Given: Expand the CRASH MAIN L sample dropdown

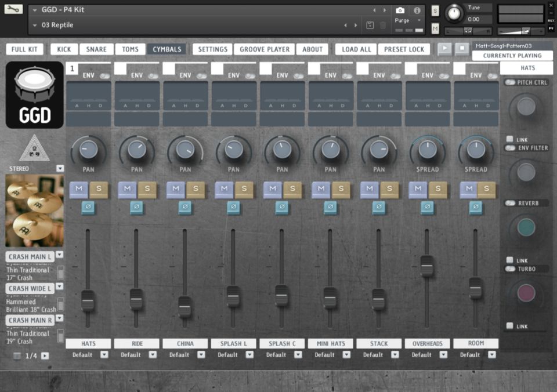Looking at the screenshot, I should pyautogui.click(x=59, y=256).
